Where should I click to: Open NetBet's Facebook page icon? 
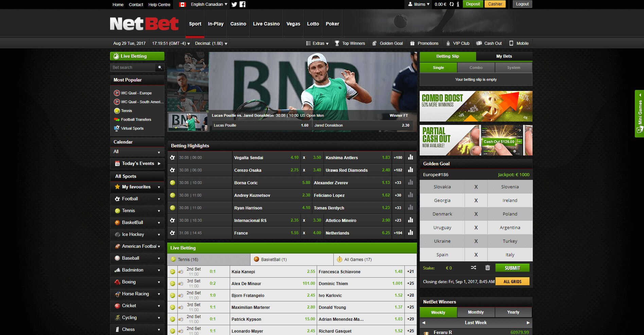[x=242, y=4]
